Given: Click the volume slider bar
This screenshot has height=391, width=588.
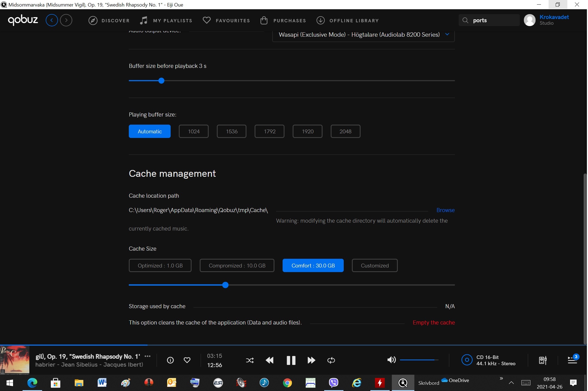Looking at the screenshot, I should pyautogui.click(x=419, y=360).
